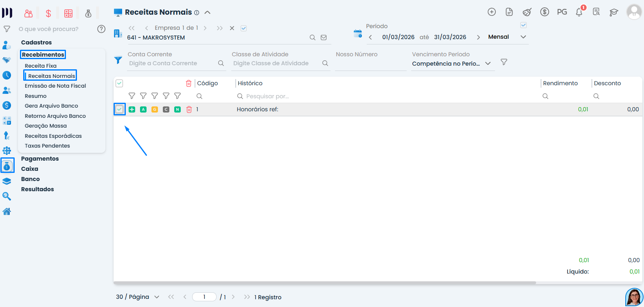Collapse the Receitas Normais header chevron

pyautogui.click(x=208, y=12)
